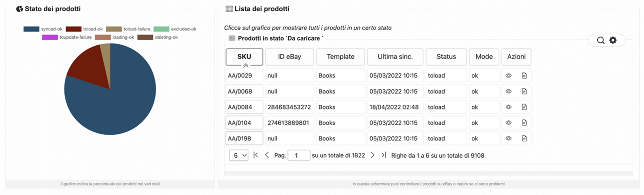Image resolution: width=644 pixels, height=195 pixels.
Task: Select SKU cell AA/0104
Action: [244, 123]
